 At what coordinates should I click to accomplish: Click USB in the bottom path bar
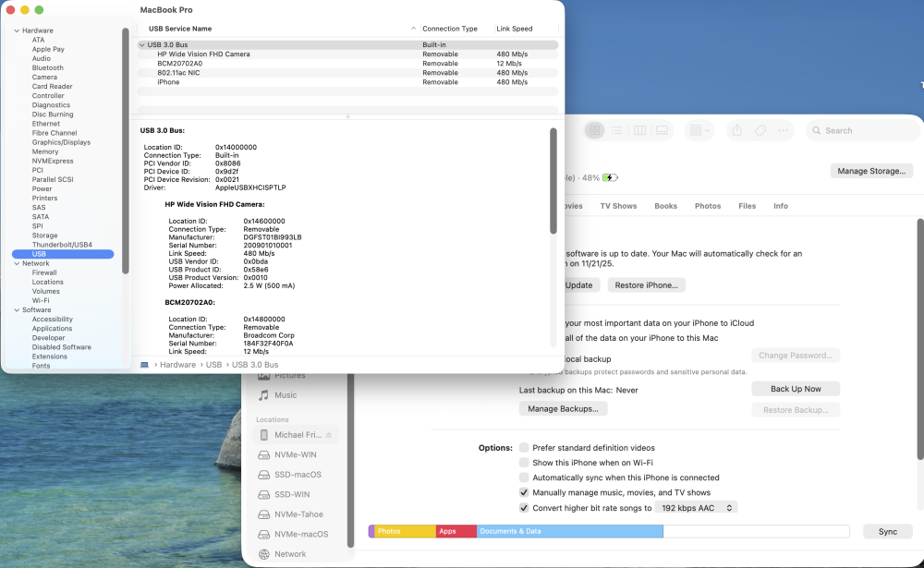click(214, 365)
